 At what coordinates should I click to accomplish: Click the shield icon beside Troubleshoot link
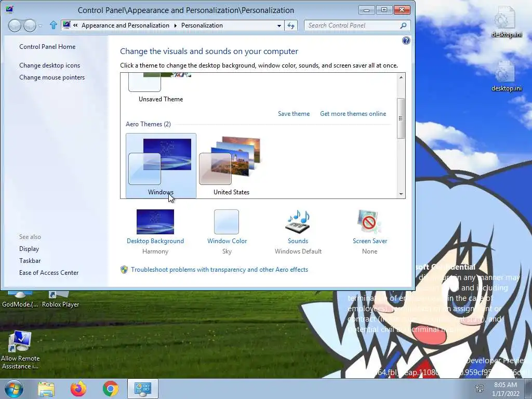pyautogui.click(x=124, y=270)
